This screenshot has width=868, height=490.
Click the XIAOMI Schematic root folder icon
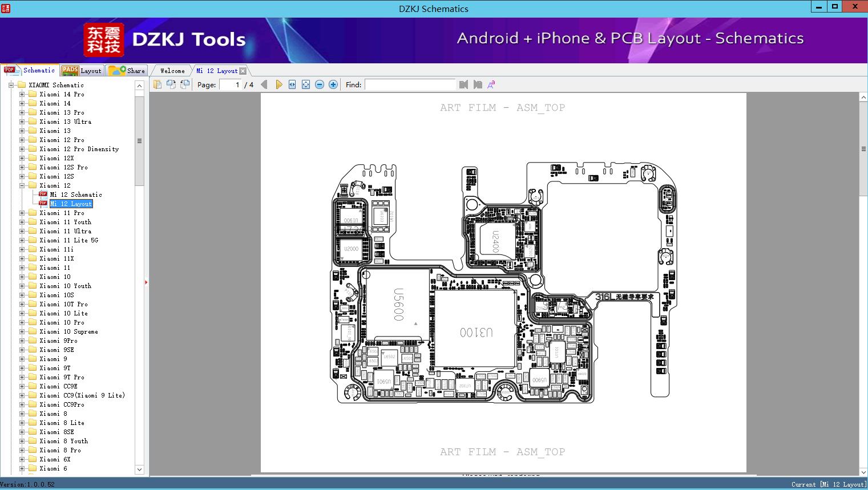(21, 85)
